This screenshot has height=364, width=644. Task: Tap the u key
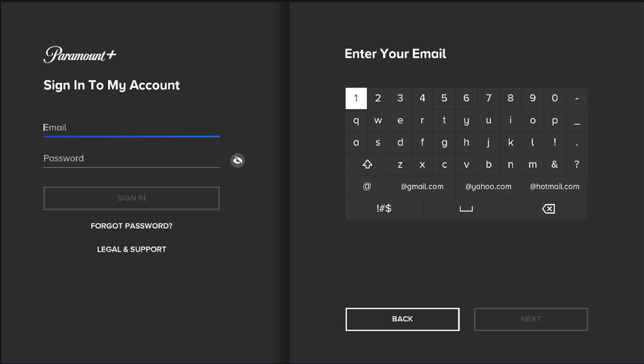pos(488,121)
